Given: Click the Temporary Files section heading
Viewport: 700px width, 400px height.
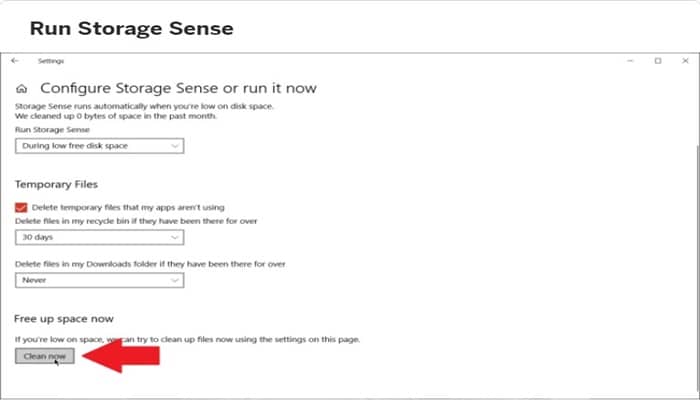Looking at the screenshot, I should tap(56, 184).
